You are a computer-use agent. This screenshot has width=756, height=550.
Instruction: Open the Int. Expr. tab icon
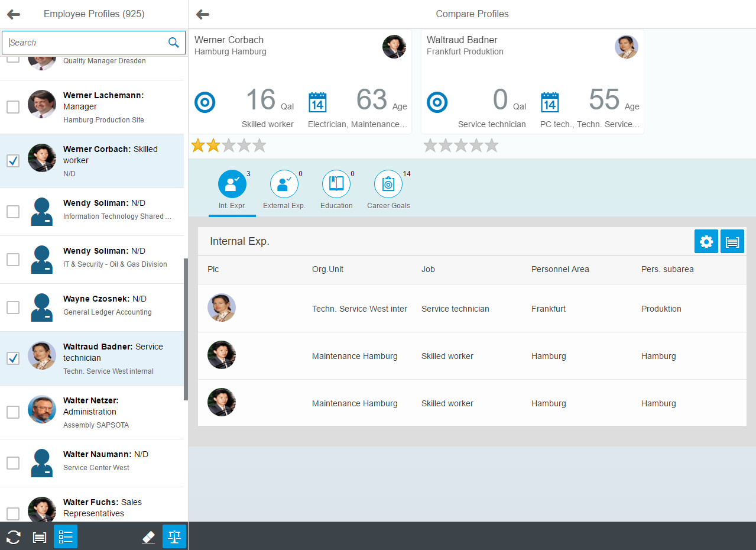pyautogui.click(x=232, y=183)
